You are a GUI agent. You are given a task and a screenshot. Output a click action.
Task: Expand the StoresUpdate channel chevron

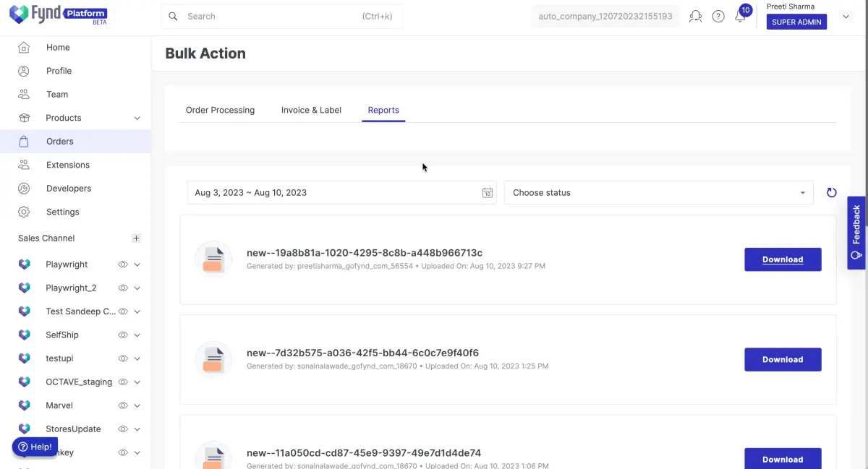coord(137,429)
